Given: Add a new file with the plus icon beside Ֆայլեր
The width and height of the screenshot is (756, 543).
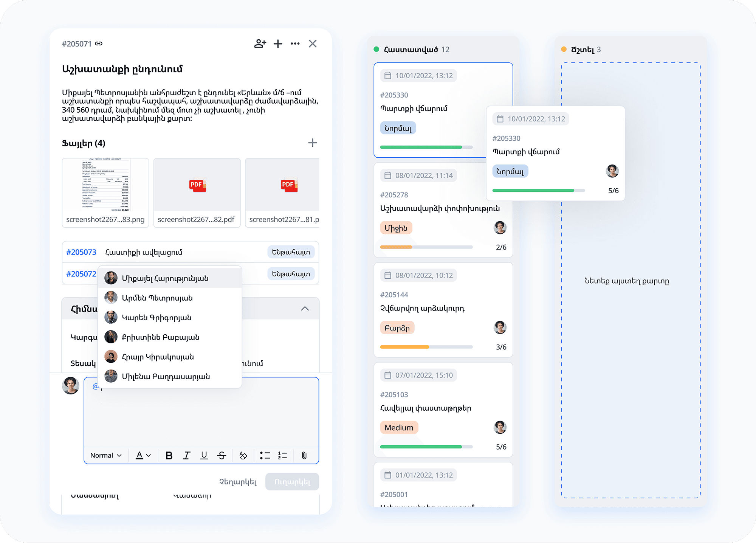Looking at the screenshot, I should (312, 143).
